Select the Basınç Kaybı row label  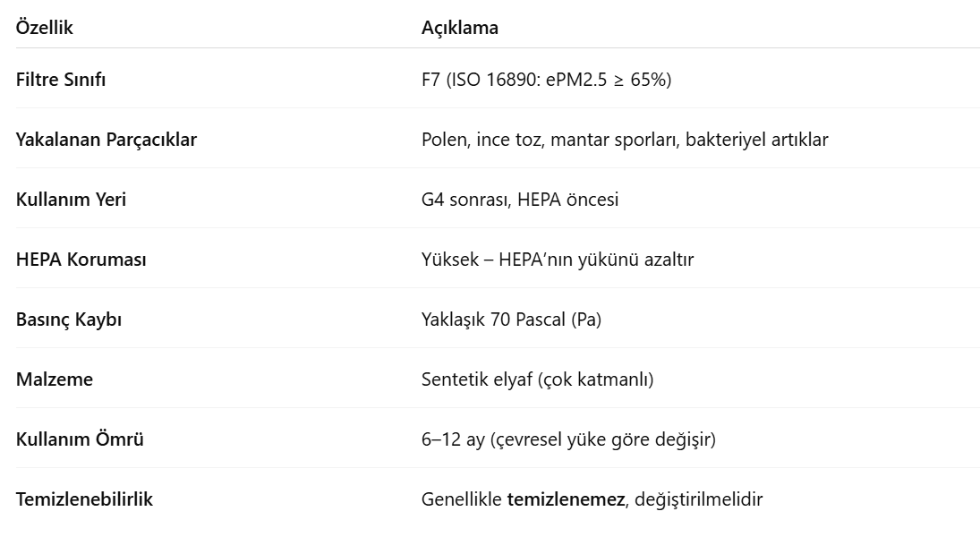pyautogui.click(x=69, y=320)
